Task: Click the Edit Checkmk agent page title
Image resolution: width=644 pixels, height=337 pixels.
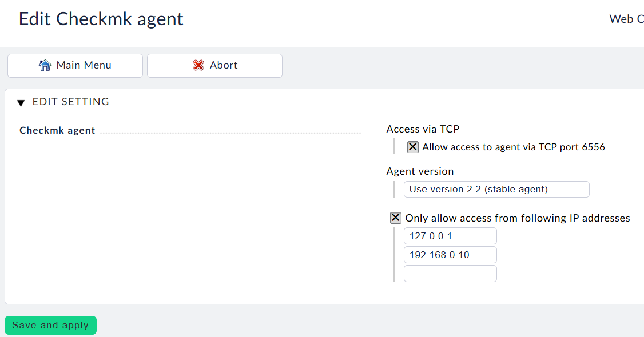Action: (101, 19)
